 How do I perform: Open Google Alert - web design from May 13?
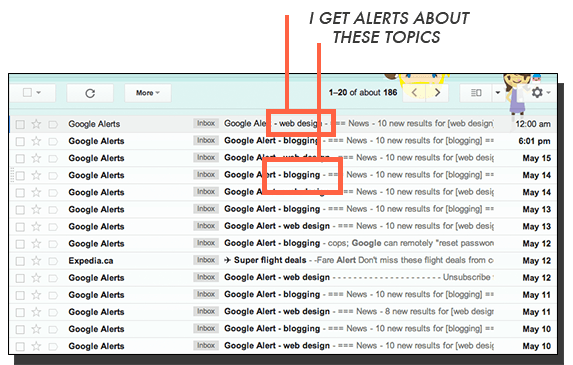coord(277,226)
